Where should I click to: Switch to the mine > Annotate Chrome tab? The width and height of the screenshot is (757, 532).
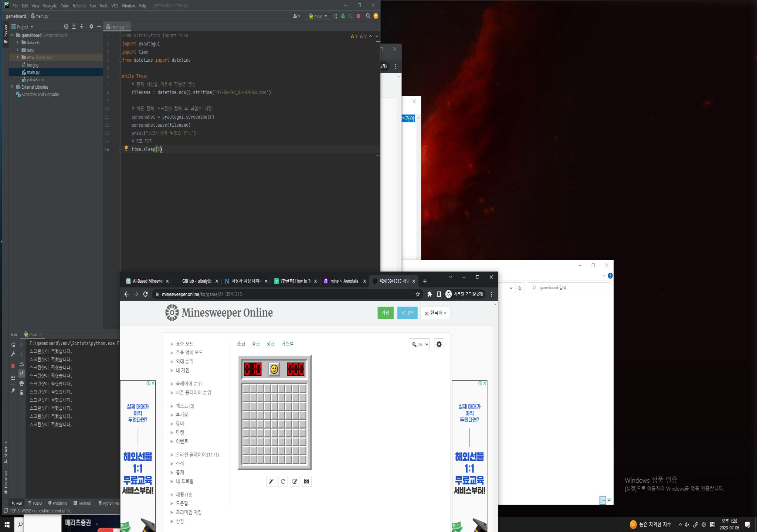(x=344, y=281)
